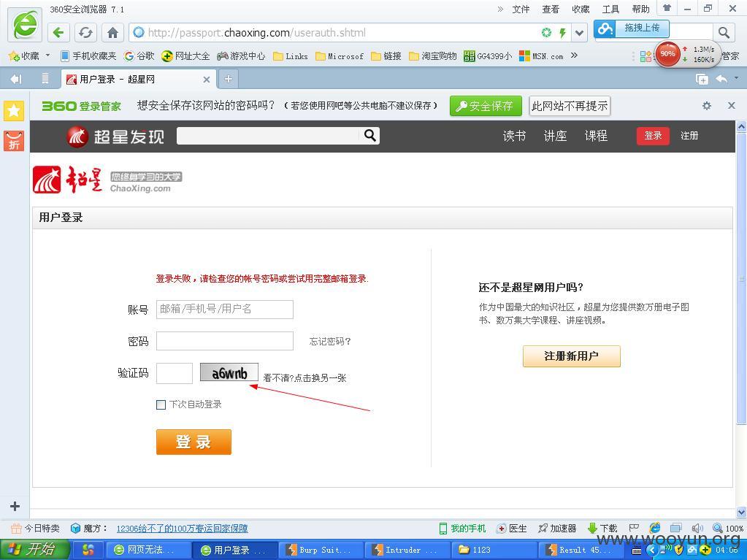747x560 pixels.
Task: Click the 验证码 input field
Action: (175, 373)
